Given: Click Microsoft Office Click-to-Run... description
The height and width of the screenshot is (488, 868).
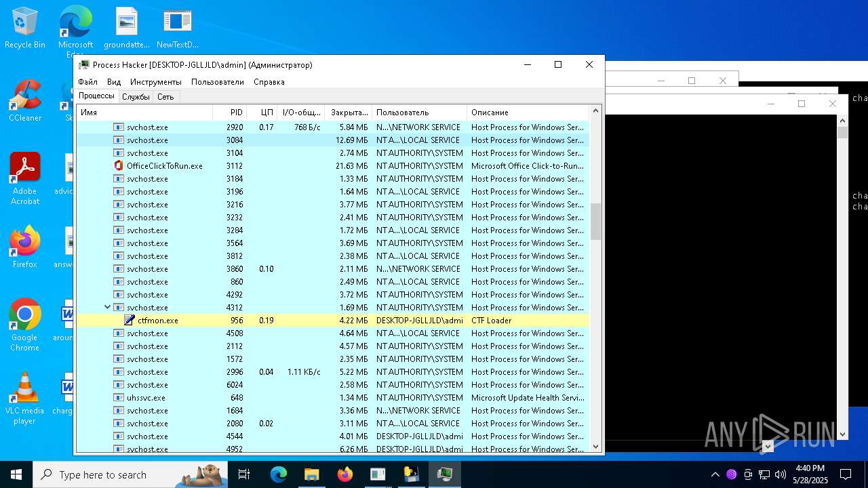Looking at the screenshot, I should point(528,166).
